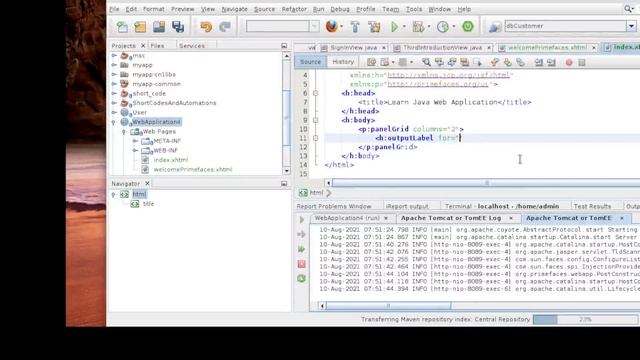The width and height of the screenshot is (640, 360).
Task: Click the New File toolbar icon
Action: (x=122, y=27)
